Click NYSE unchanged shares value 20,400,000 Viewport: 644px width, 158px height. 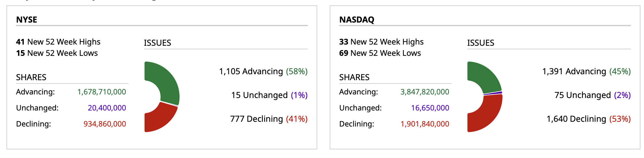107,108
